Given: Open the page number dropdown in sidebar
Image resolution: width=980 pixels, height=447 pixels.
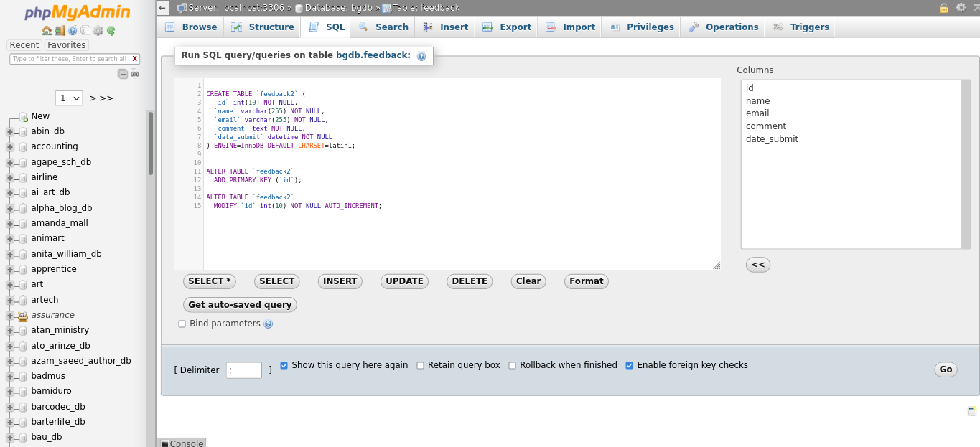Looking at the screenshot, I should tap(69, 98).
